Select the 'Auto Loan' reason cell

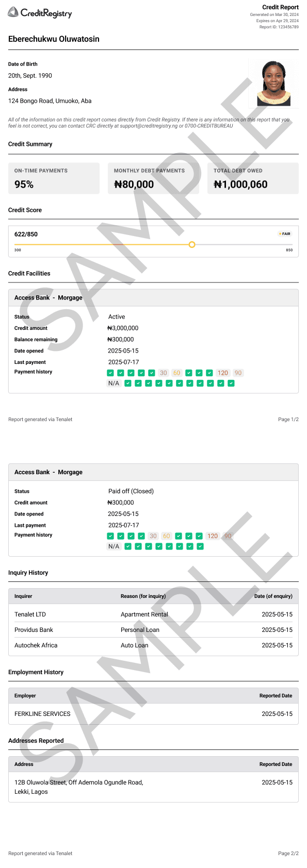click(x=134, y=645)
